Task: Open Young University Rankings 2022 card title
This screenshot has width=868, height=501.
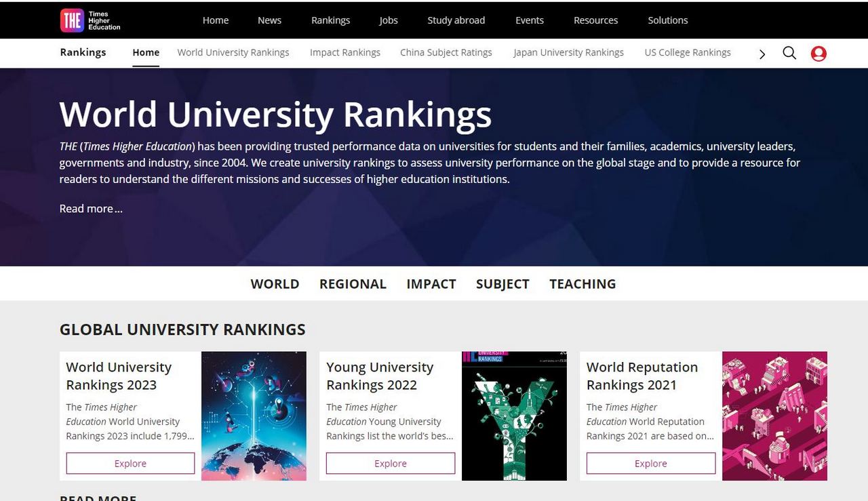Action: pos(380,376)
